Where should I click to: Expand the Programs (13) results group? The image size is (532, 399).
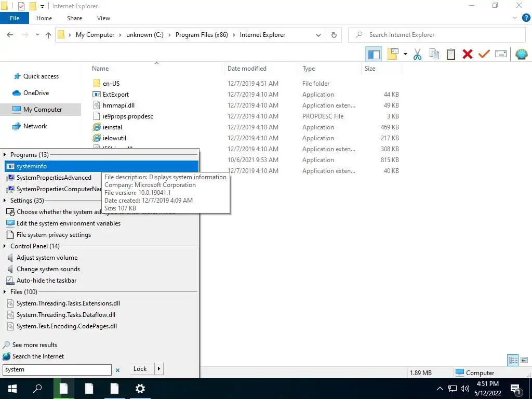pos(4,155)
